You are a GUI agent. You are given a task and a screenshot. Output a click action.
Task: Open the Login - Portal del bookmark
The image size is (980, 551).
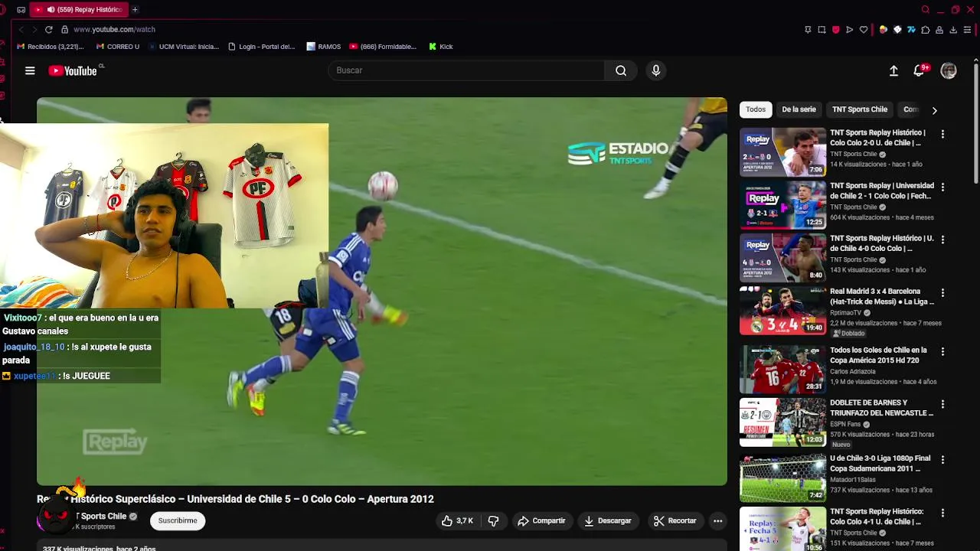point(262,47)
